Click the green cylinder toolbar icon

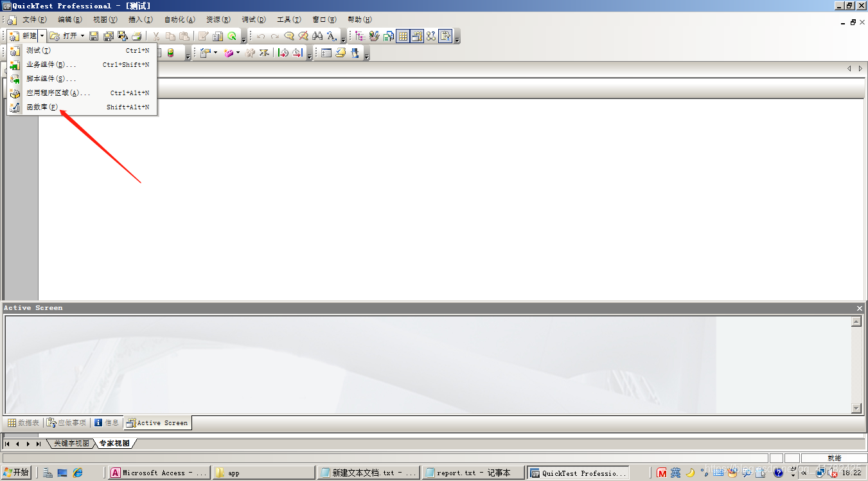[x=170, y=53]
